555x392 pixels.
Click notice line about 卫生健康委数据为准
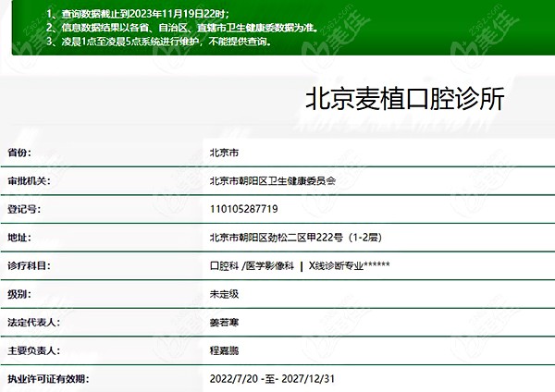coord(182,28)
